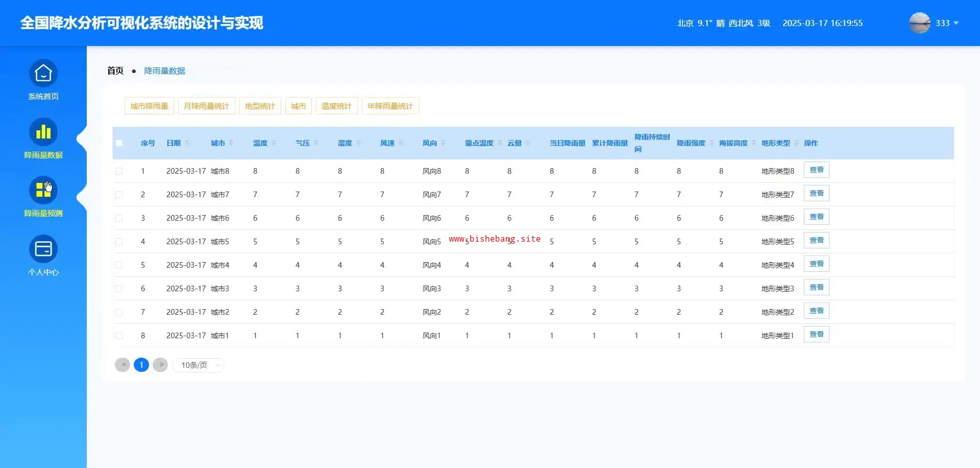Select the 降雨量数据 bar chart icon
980x468 pixels.
tap(43, 133)
